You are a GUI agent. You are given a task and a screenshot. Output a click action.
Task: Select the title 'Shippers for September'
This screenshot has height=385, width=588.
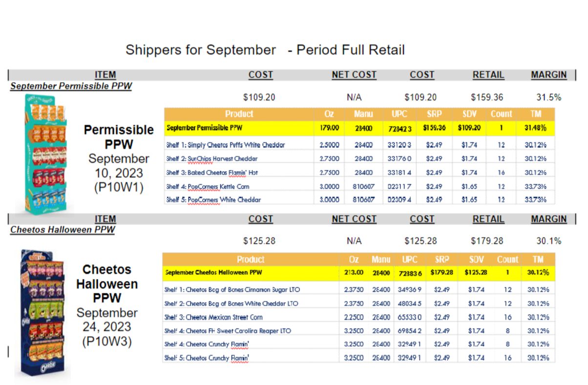point(201,50)
